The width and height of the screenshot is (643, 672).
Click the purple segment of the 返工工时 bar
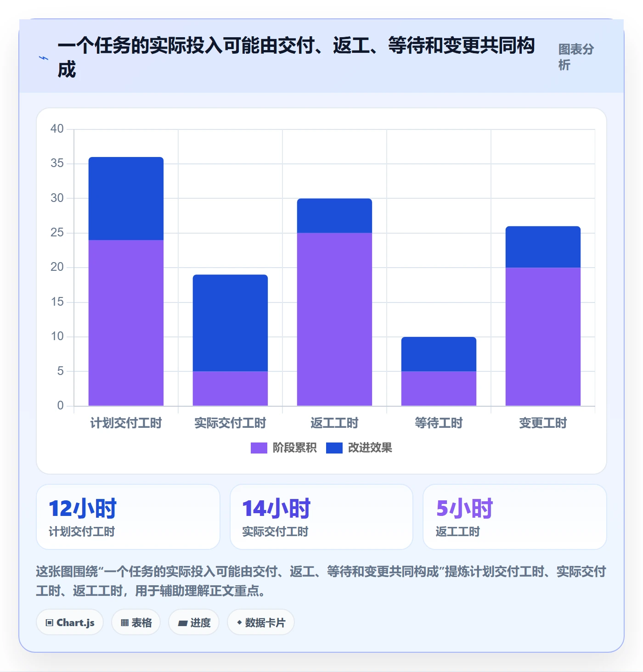(x=334, y=319)
